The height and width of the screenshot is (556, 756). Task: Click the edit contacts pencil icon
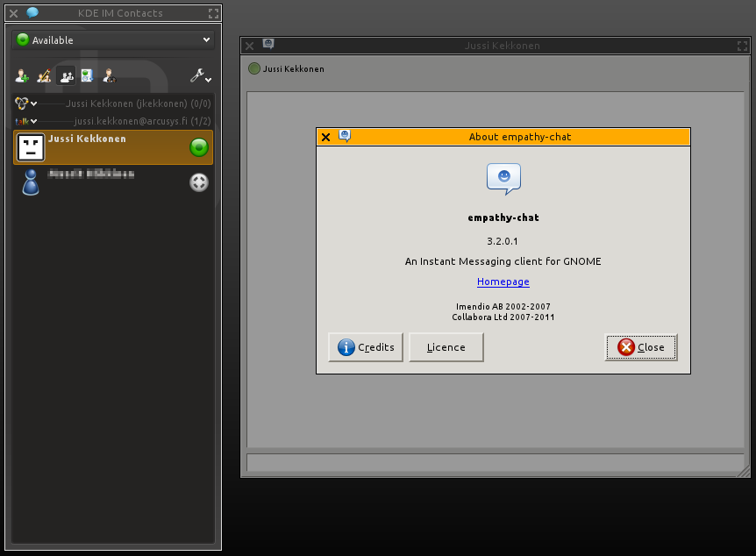pos(44,75)
